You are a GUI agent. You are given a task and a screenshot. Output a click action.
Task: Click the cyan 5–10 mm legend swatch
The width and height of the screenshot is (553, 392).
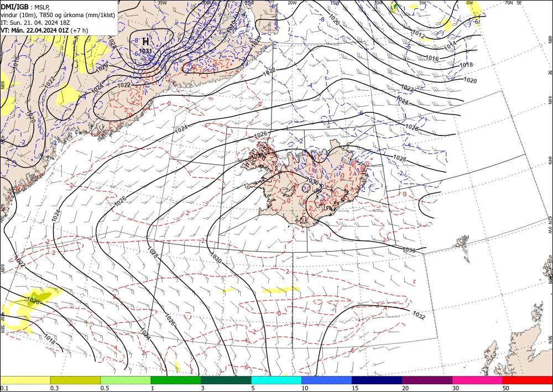(276, 380)
